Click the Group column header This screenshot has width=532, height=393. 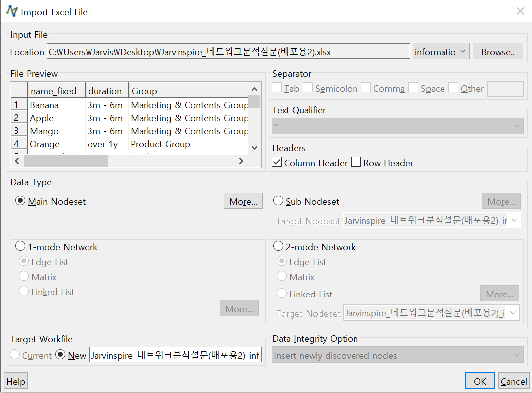pos(188,91)
